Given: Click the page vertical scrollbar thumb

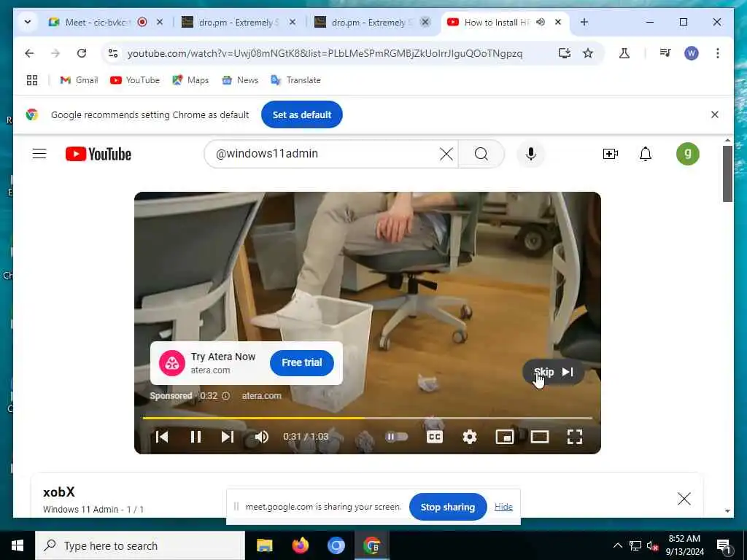Looking at the screenshot, I should [727, 174].
